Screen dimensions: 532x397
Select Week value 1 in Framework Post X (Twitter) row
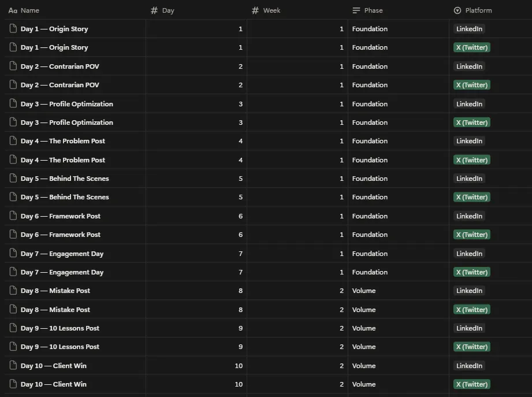point(341,235)
